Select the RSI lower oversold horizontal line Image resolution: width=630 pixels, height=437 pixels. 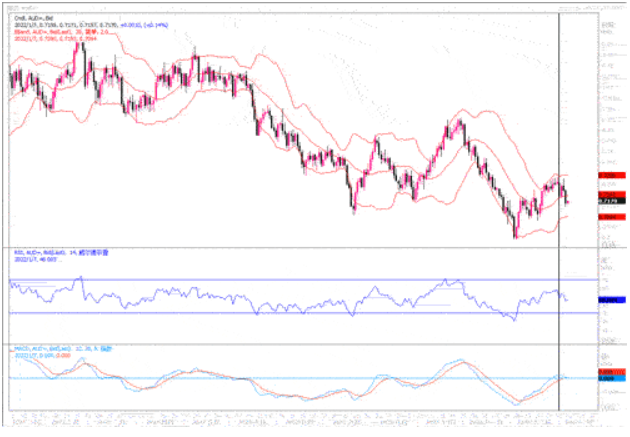coord(300,313)
